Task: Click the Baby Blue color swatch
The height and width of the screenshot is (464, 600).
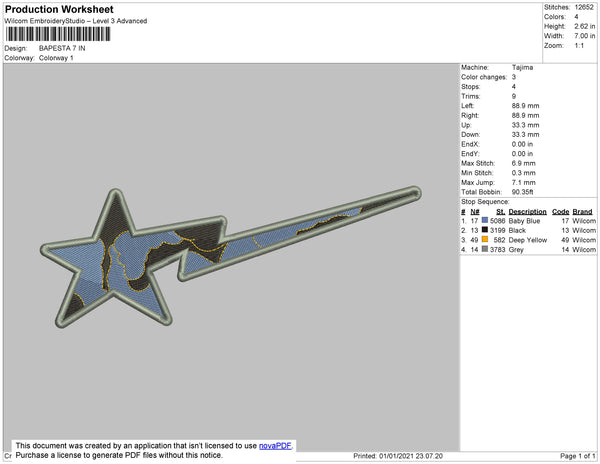Action: 485,220
